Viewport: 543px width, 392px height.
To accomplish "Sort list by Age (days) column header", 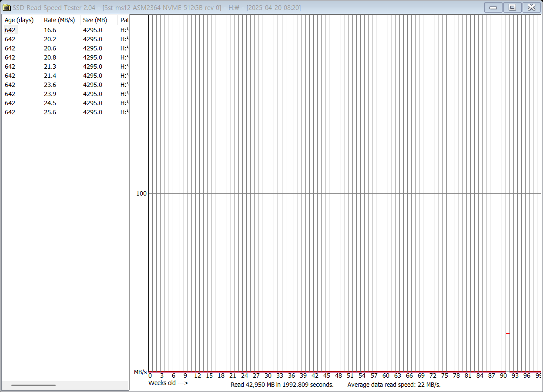I will pos(19,20).
